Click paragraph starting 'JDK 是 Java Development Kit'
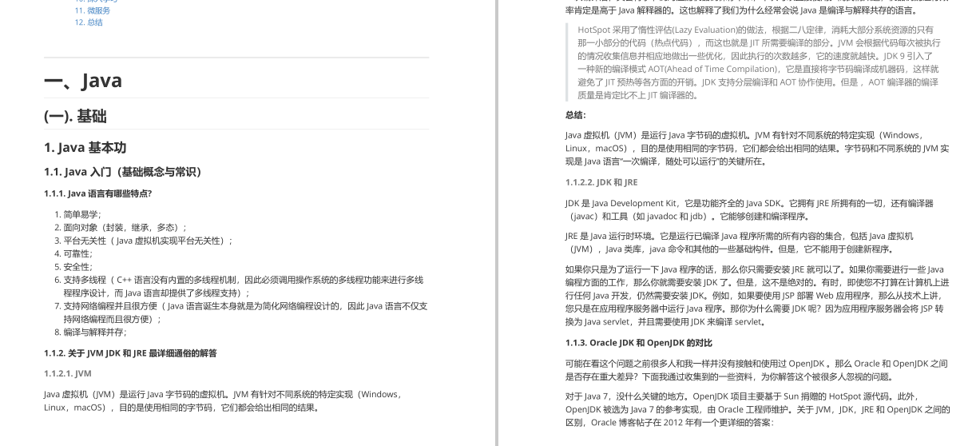The height and width of the screenshot is (446, 980). click(x=748, y=209)
